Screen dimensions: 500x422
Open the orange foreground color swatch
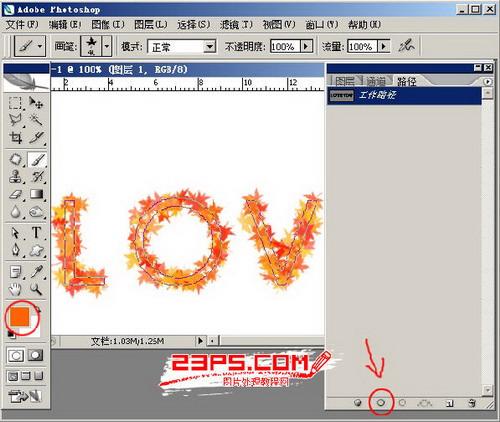pyautogui.click(x=20, y=317)
